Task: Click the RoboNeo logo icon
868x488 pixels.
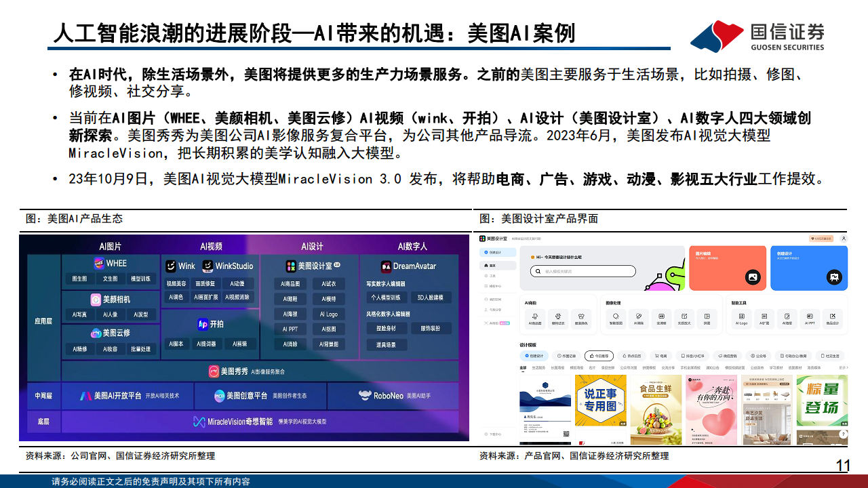Action: pyautogui.click(x=365, y=395)
